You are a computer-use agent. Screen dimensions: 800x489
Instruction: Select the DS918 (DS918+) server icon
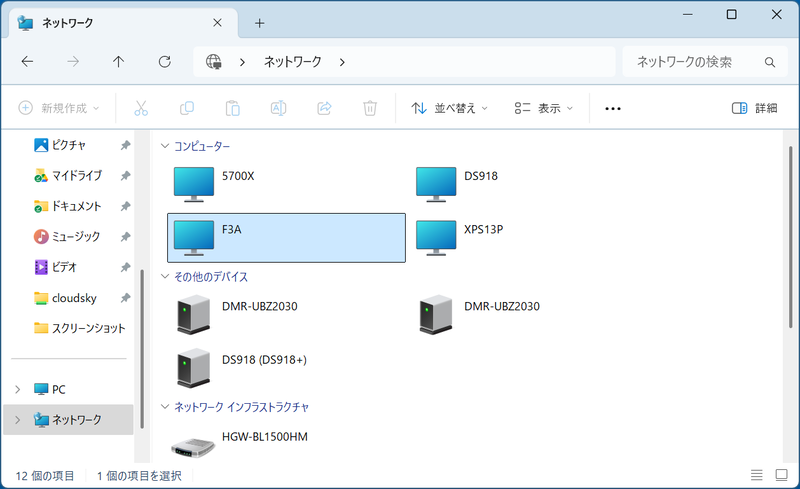click(x=194, y=368)
